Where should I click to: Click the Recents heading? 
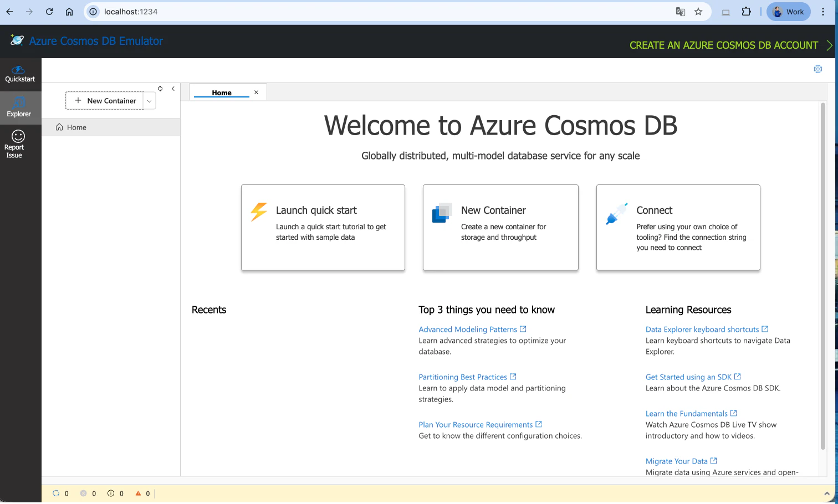coord(209,310)
